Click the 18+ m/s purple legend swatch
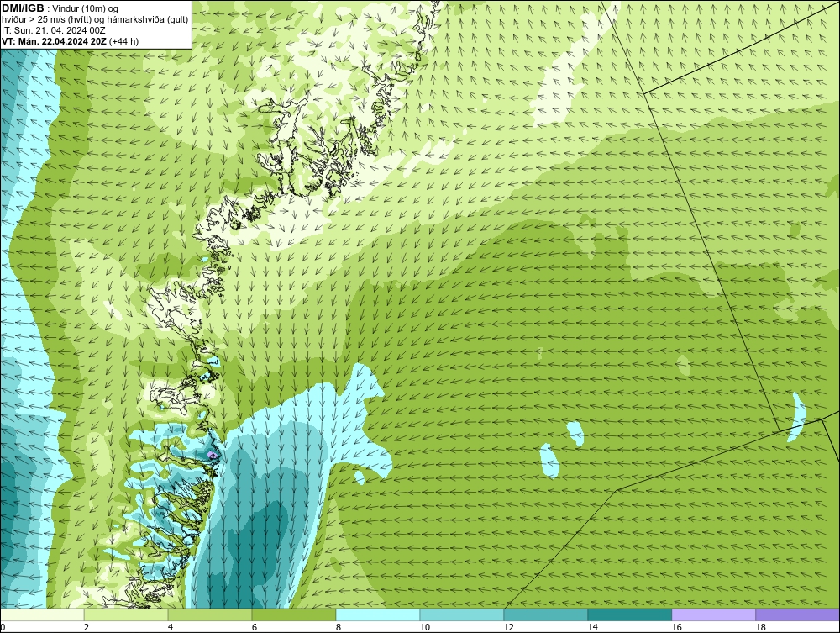 coord(798,615)
